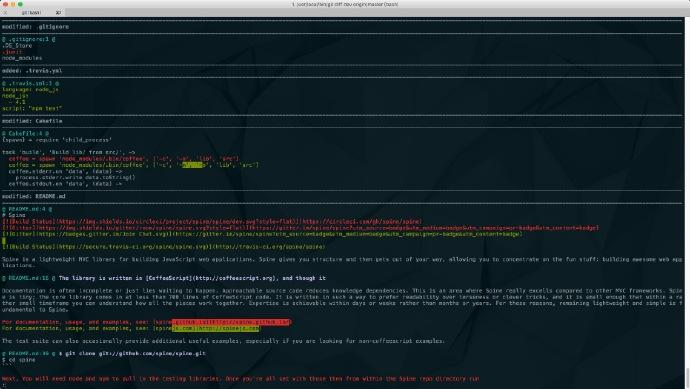This screenshot has height=389, width=690.
Task: Click the 'Documentation is often incomplete' paragraph
Action: (x=342, y=300)
